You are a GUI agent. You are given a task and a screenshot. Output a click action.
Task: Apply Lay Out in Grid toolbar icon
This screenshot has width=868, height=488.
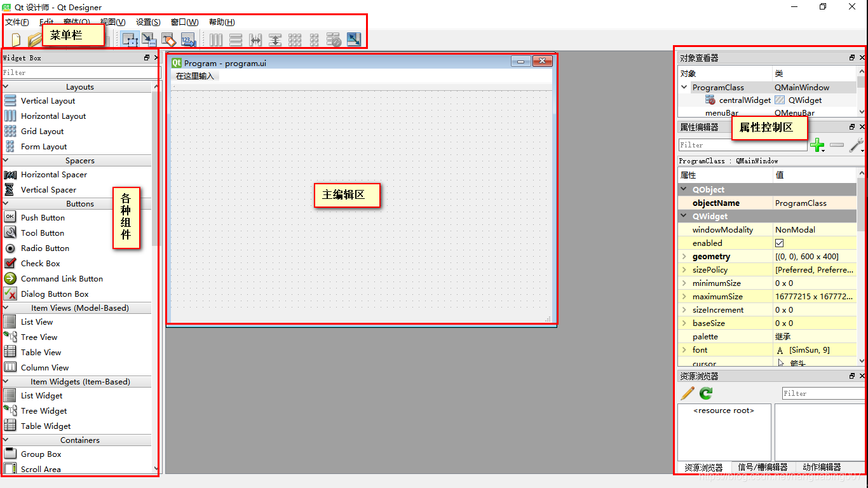295,40
